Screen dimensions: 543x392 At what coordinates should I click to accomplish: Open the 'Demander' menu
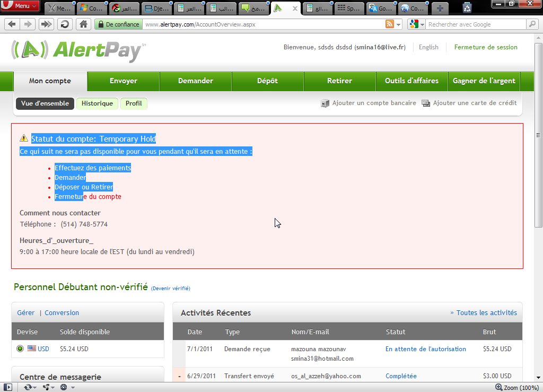[196, 81]
